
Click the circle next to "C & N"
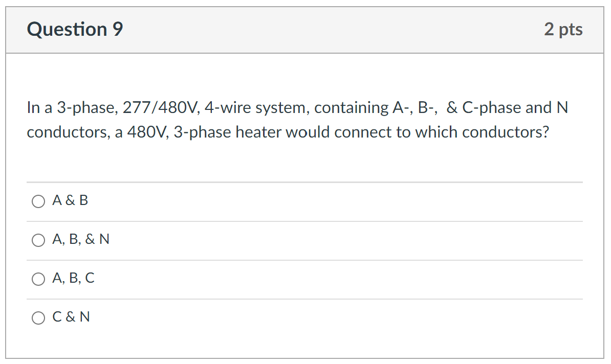click(38, 317)
